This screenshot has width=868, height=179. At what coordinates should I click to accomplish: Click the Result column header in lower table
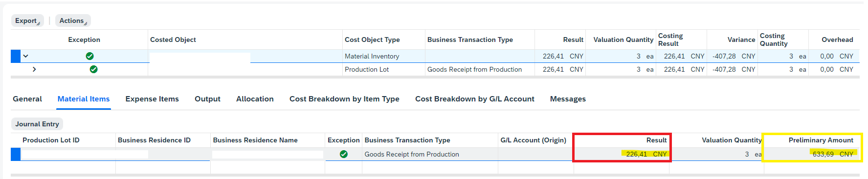click(x=656, y=140)
